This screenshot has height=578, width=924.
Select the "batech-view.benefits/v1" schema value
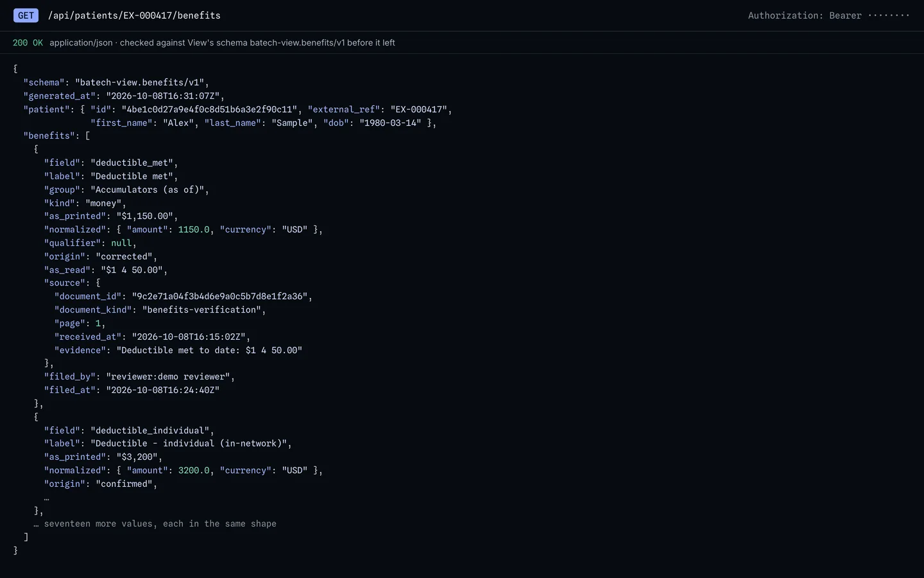tap(139, 82)
